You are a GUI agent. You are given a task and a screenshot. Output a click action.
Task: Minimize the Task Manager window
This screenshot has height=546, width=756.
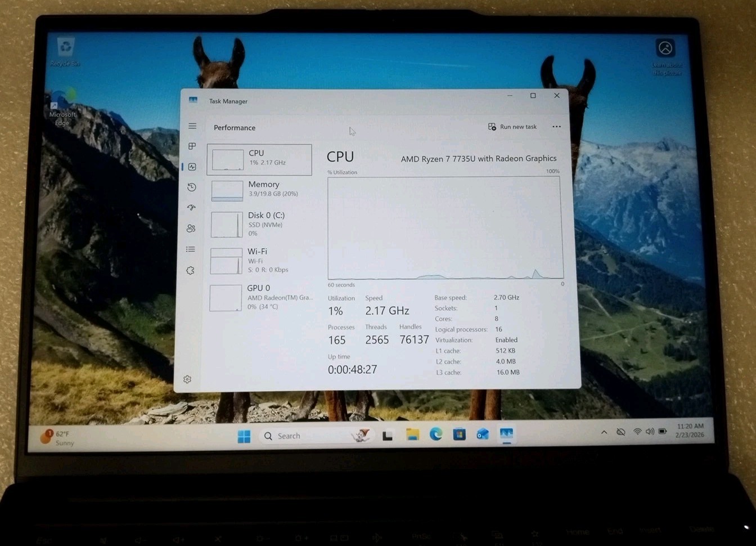pyautogui.click(x=510, y=96)
